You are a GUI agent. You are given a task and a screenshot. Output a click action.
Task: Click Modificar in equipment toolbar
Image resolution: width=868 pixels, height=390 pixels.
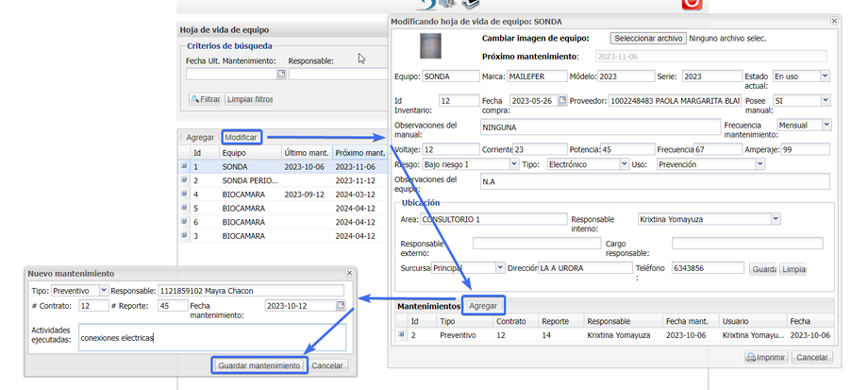click(x=241, y=138)
